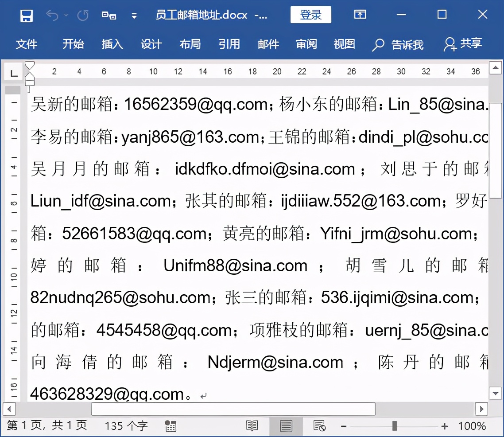Sign in via the 登录 button

pos(310,15)
